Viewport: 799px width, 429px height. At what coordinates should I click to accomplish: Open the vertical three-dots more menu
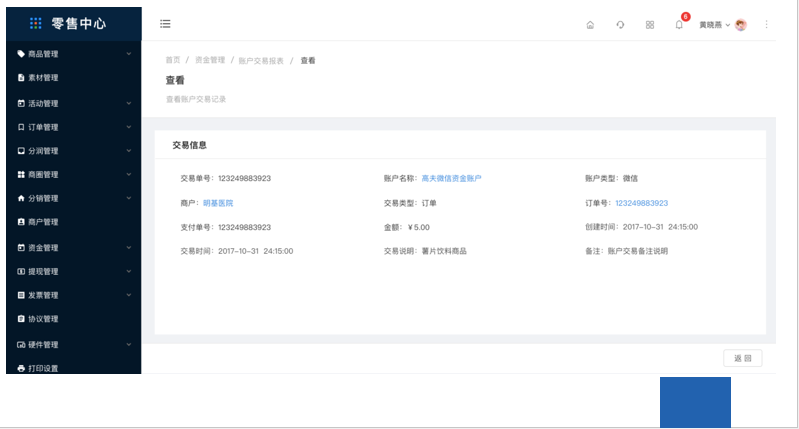click(x=766, y=24)
